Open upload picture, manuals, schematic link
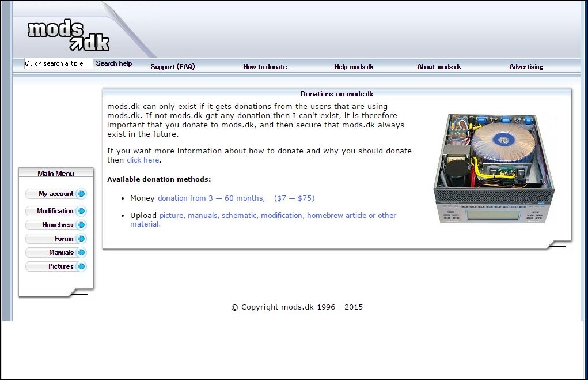 click(x=263, y=220)
